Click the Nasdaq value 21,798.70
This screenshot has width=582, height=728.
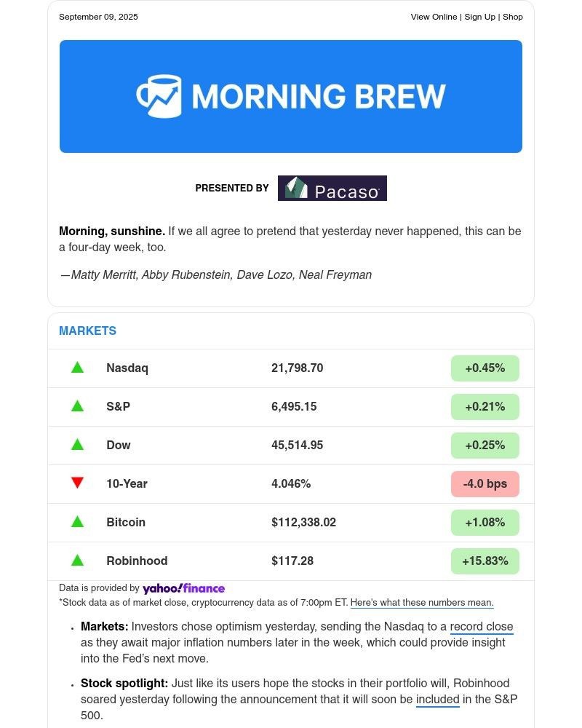click(x=297, y=368)
